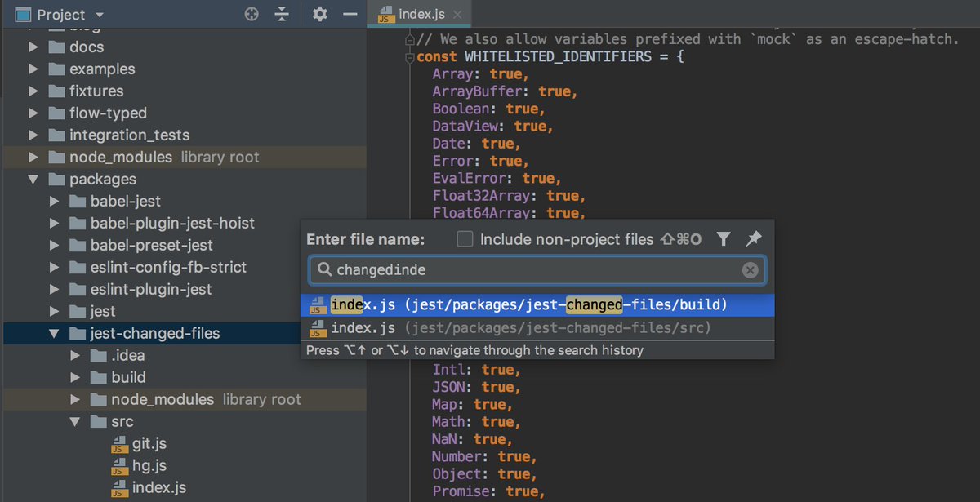Collapse the src folder
The image size is (980, 502).
tap(75, 422)
